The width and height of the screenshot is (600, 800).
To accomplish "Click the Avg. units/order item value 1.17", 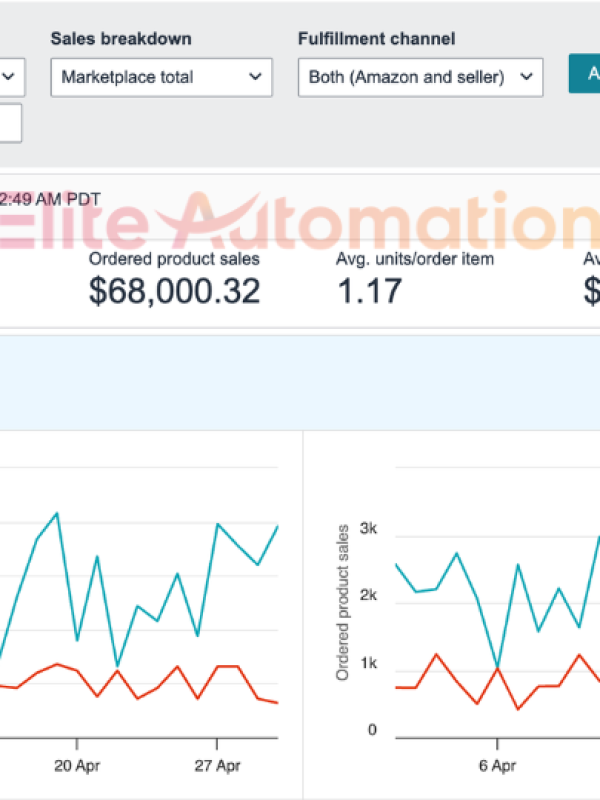I will pyautogui.click(x=369, y=291).
